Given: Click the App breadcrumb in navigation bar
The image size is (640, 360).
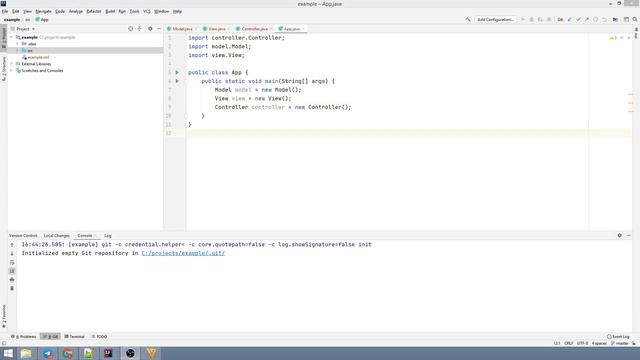Looking at the screenshot, I should 42,20.
